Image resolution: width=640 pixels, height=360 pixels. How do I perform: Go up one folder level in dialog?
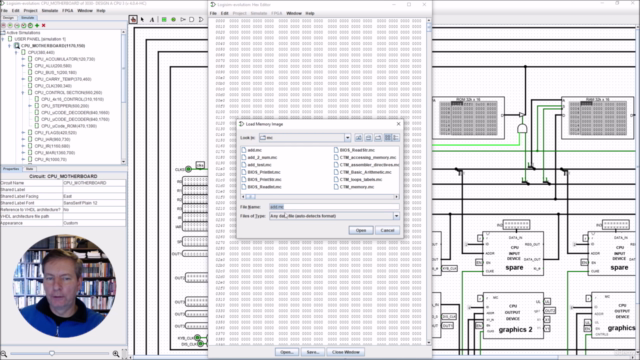[x=358, y=138]
